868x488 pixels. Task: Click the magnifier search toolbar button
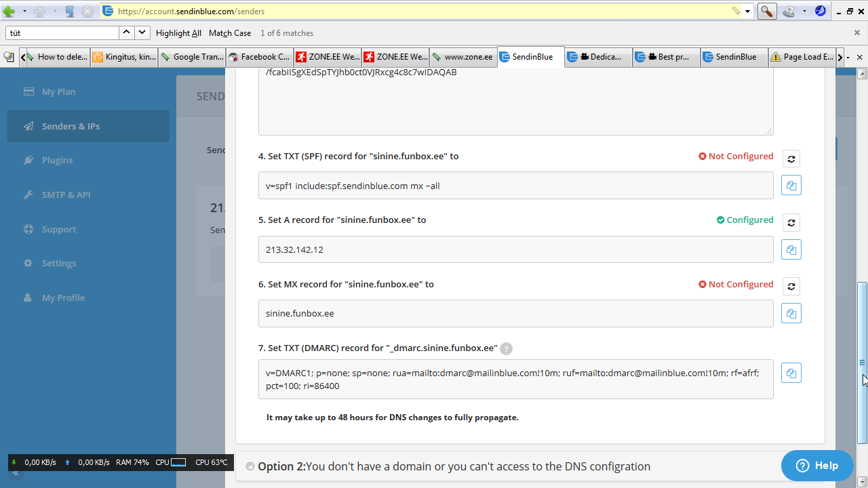767,12
